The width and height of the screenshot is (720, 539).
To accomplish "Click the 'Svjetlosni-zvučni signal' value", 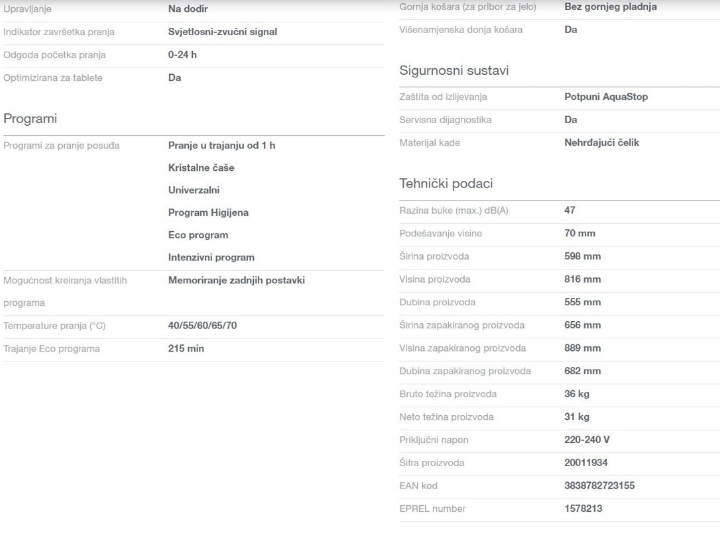I will click(222, 32).
